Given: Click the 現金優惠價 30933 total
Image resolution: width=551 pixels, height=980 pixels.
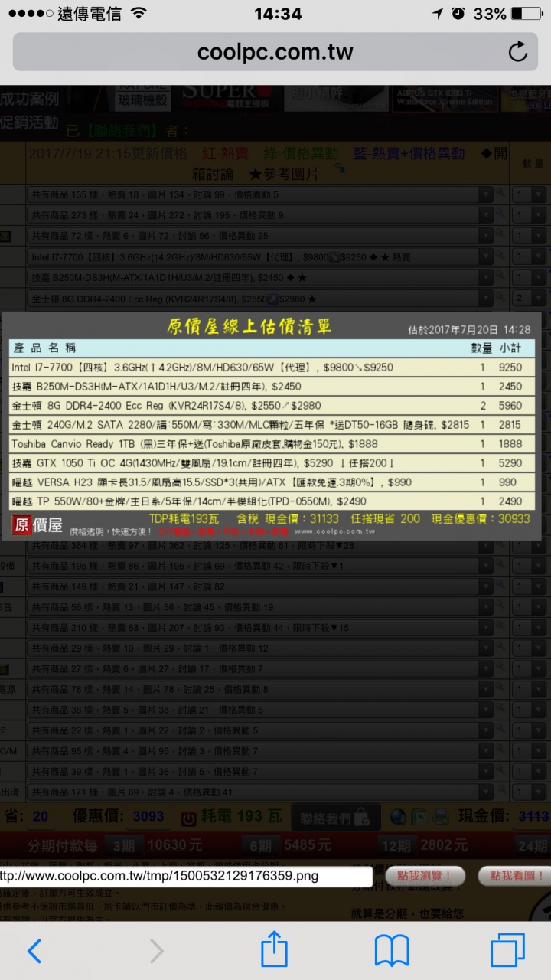Looking at the screenshot, I should tap(481, 519).
